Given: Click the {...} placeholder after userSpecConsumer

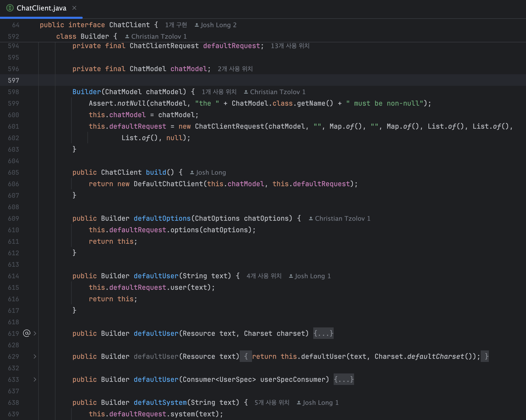Looking at the screenshot, I should click(x=344, y=379).
